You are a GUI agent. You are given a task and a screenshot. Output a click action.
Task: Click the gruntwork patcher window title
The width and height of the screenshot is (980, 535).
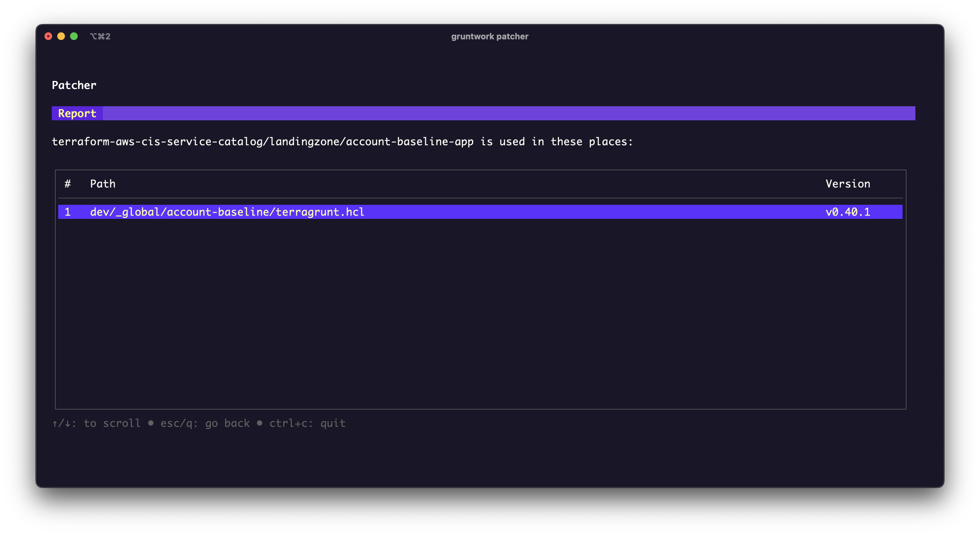coord(490,36)
